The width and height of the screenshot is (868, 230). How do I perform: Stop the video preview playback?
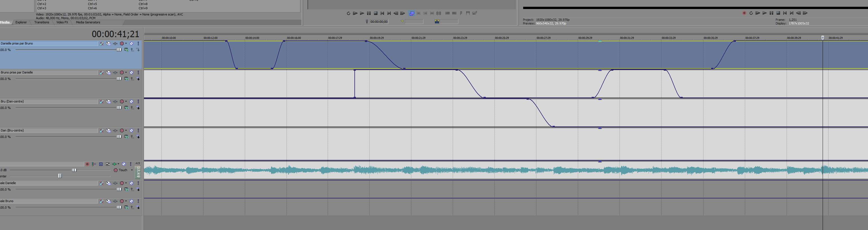point(778,13)
